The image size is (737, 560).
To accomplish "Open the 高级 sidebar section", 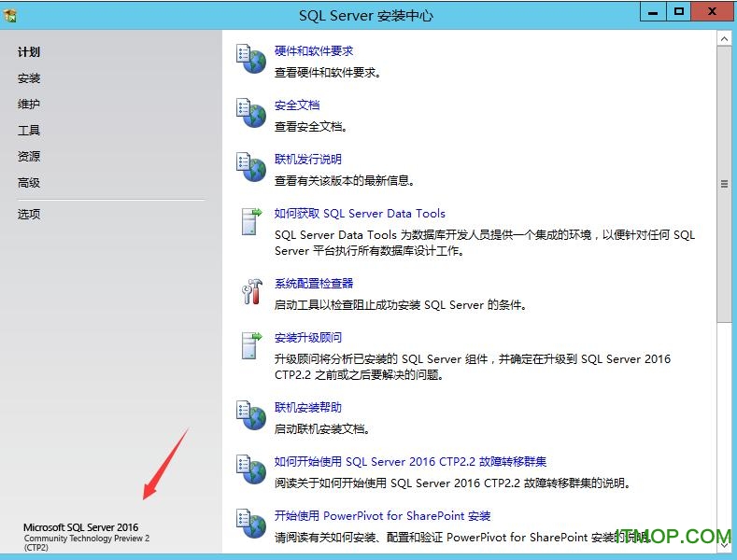I will click(x=29, y=183).
